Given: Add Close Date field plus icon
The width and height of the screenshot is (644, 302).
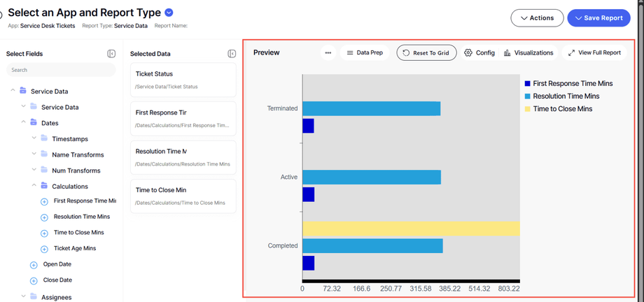Looking at the screenshot, I should click(x=34, y=281).
